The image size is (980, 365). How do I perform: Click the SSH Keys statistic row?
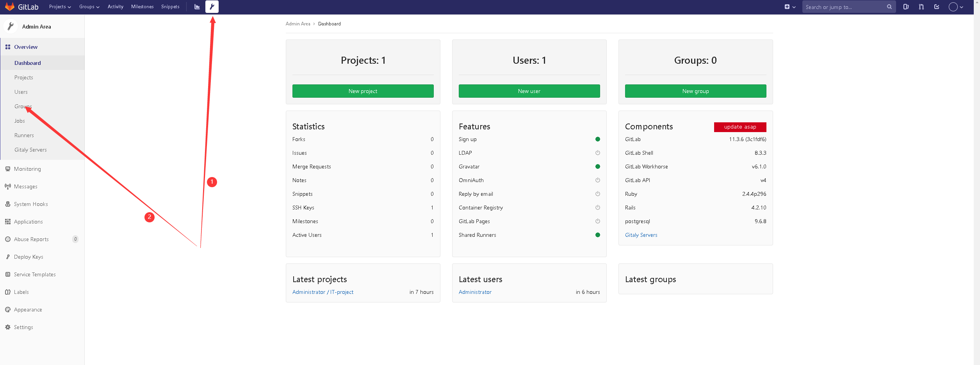(x=363, y=208)
